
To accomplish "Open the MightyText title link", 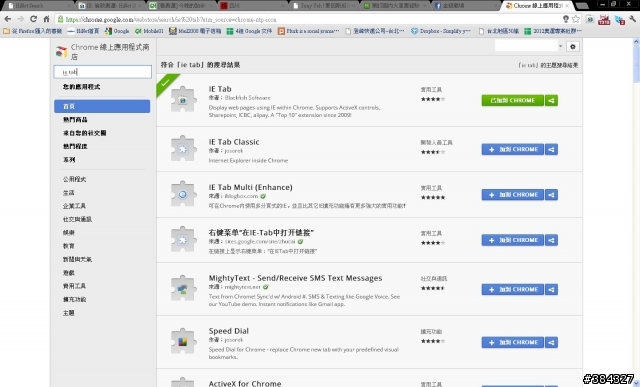I will tap(296, 278).
